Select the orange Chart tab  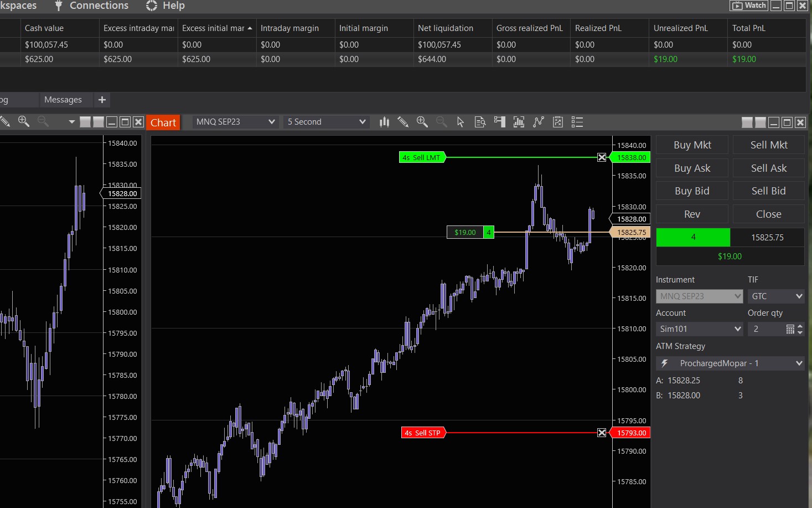click(x=163, y=122)
